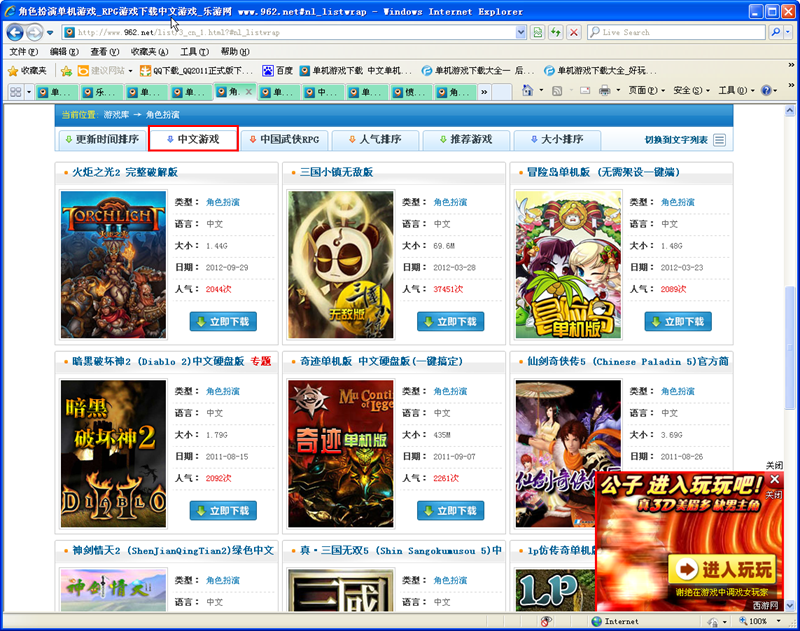
Task: Click the 切换到文字列表 link
Action: [x=676, y=140]
